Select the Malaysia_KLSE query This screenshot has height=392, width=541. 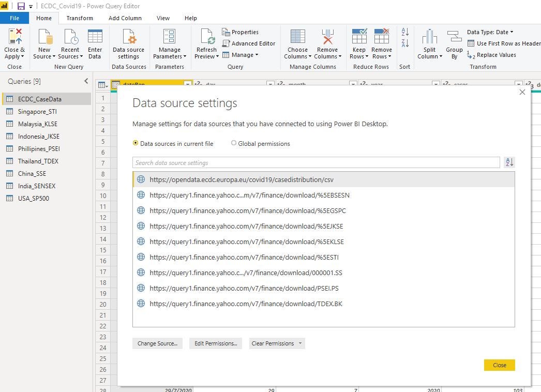47,124
